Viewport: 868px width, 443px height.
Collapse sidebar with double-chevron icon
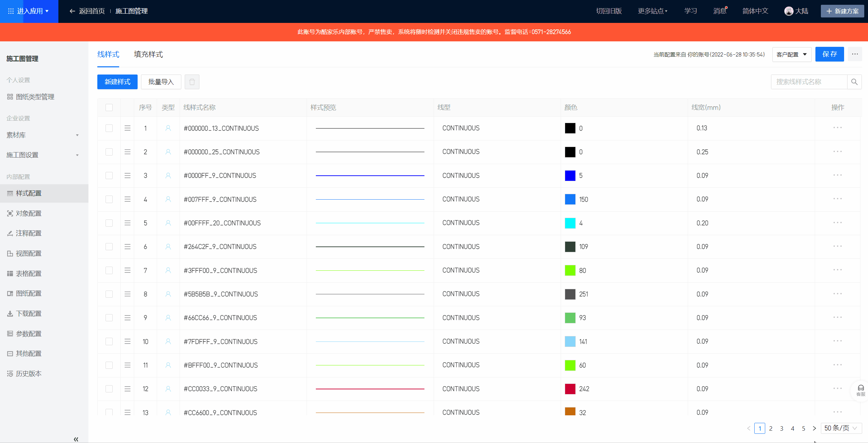(76, 439)
